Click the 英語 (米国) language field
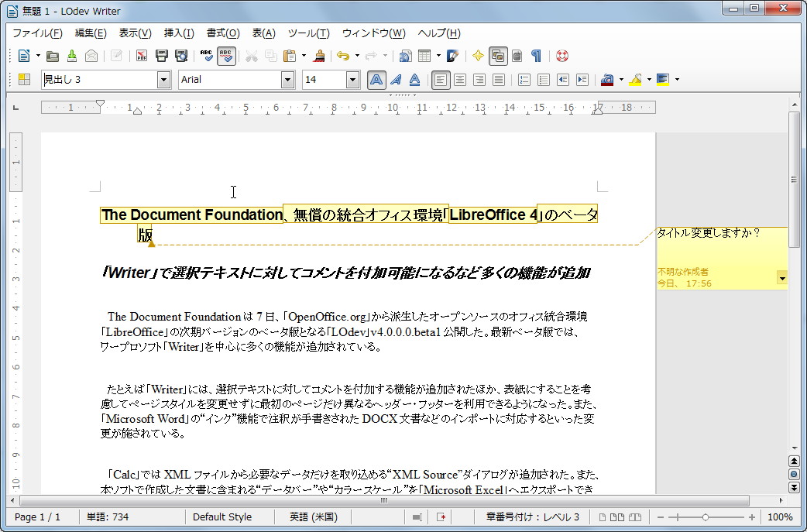 (x=314, y=517)
